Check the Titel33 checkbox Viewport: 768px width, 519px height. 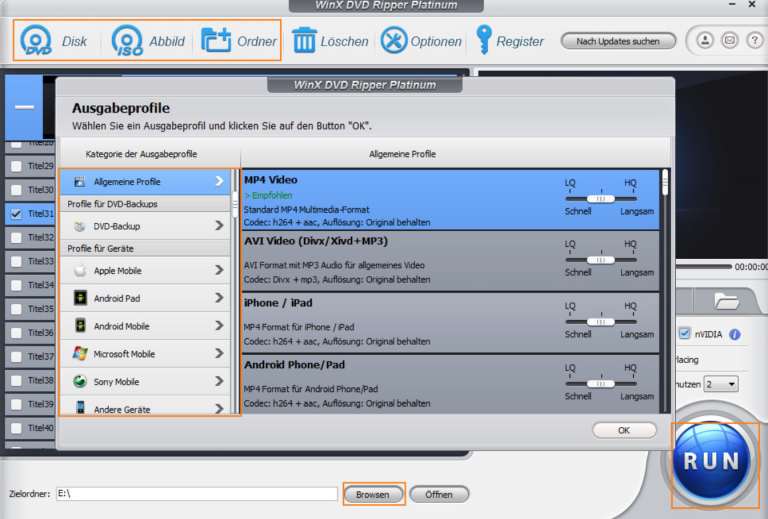16,262
